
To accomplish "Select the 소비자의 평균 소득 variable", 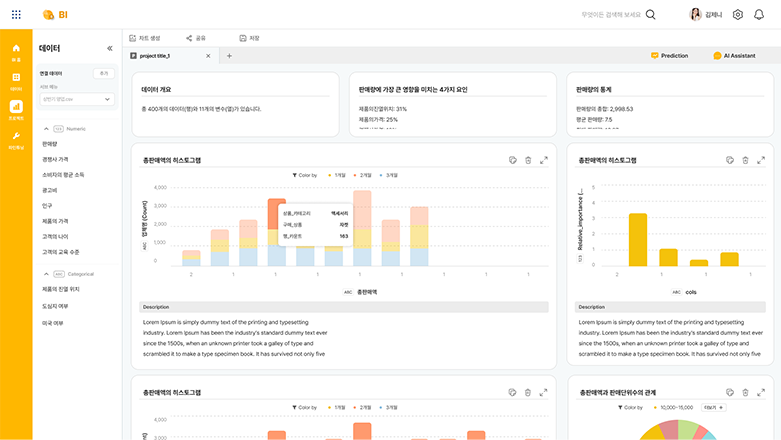I will click(x=63, y=175).
